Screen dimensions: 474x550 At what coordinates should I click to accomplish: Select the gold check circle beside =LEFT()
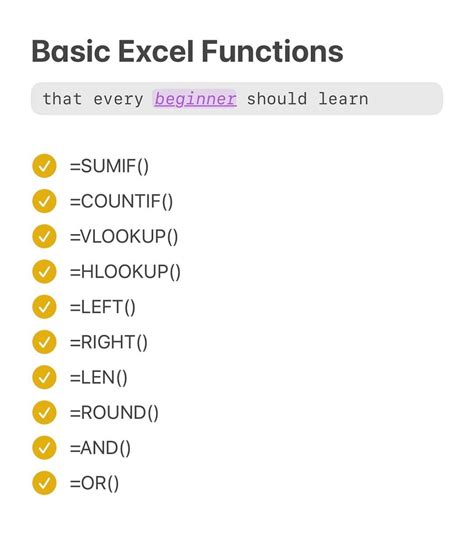tap(44, 307)
